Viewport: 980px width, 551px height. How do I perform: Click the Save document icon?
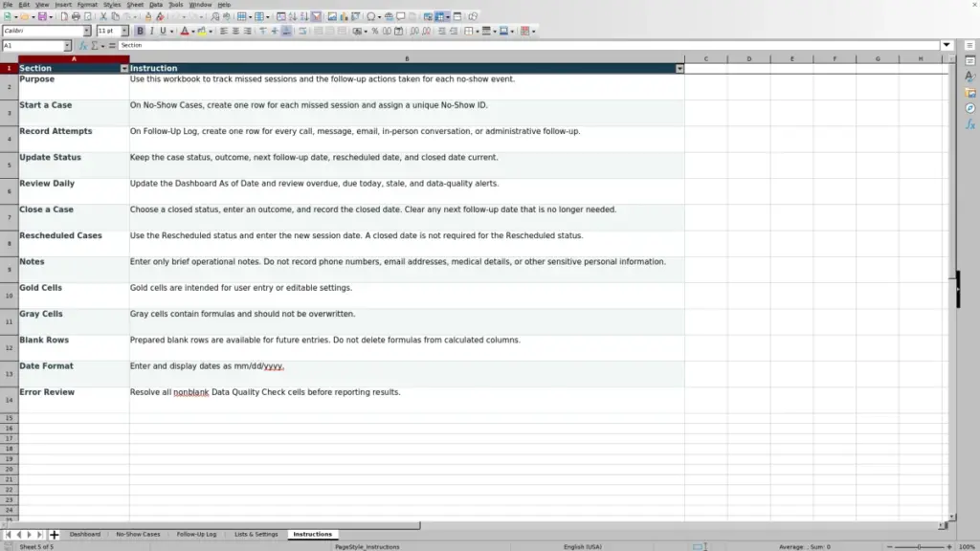[x=42, y=17]
